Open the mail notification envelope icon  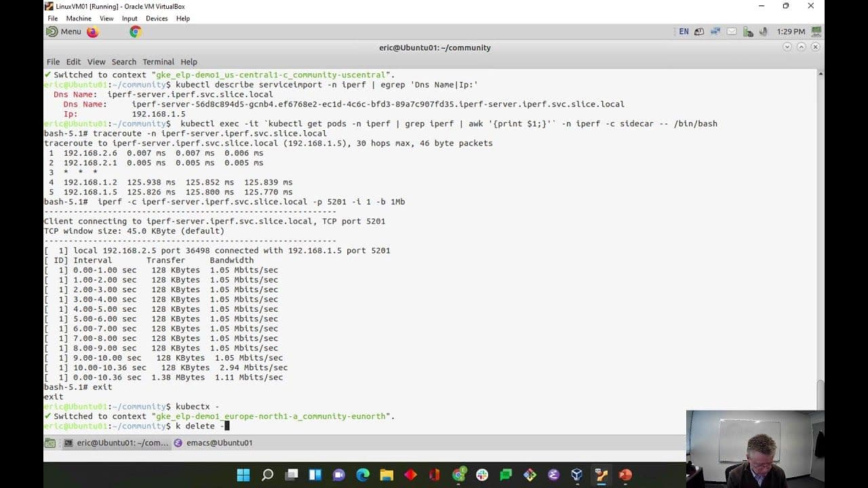pos(732,32)
